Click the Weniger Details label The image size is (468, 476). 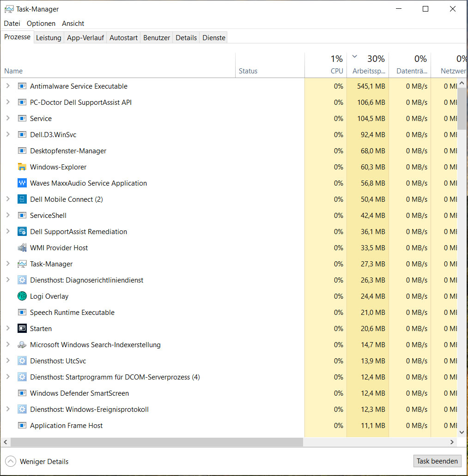[x=44, y=461]
